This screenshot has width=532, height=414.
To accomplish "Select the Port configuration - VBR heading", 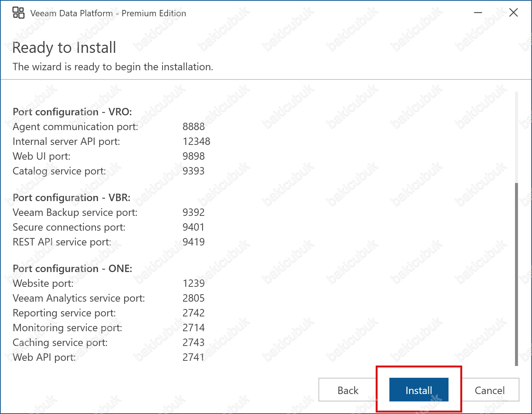I will pyautogui.click(x=71, y=197).
